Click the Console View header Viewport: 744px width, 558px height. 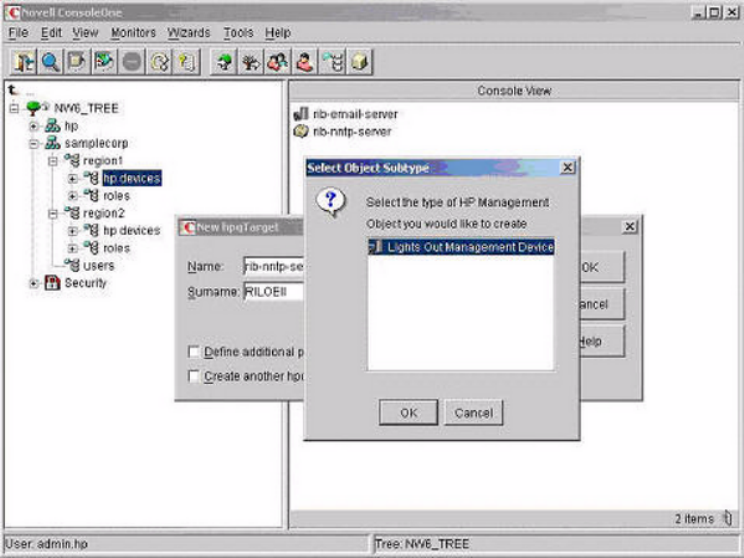[x=514, y=91]
